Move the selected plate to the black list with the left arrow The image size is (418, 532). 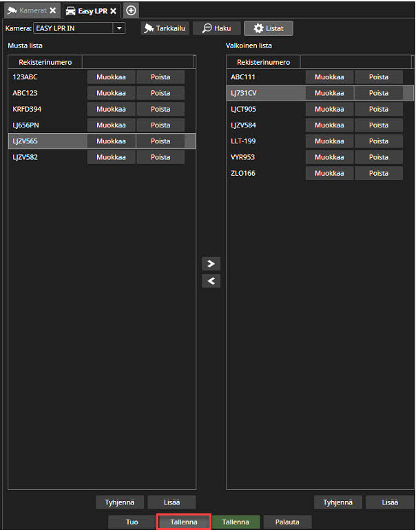click(x=211, y=281)
